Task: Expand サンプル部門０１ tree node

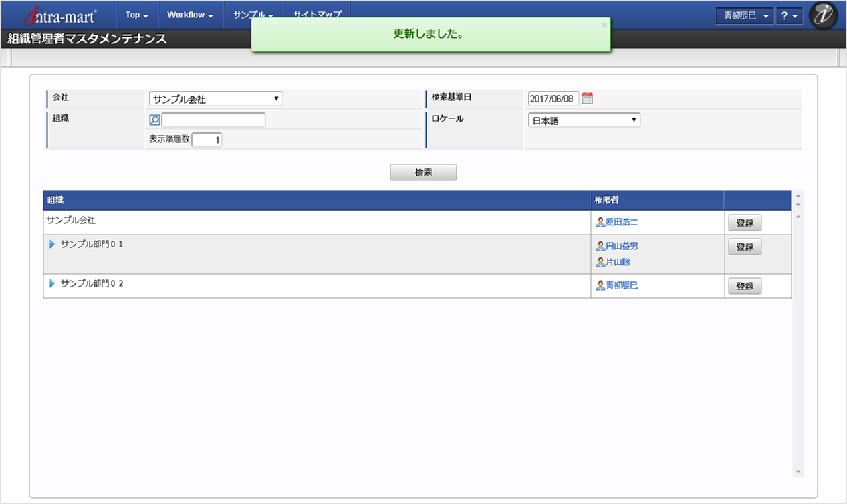Action: [x=52, y=244]
